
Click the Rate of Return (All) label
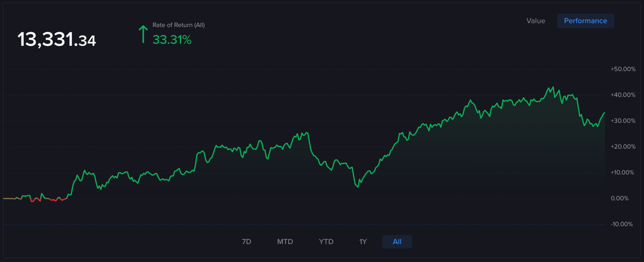(178, 25)
